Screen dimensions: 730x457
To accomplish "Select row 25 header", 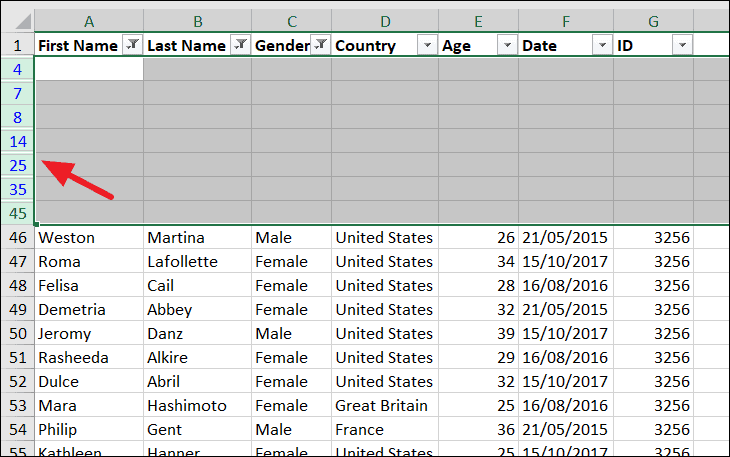I will (18, 165).
